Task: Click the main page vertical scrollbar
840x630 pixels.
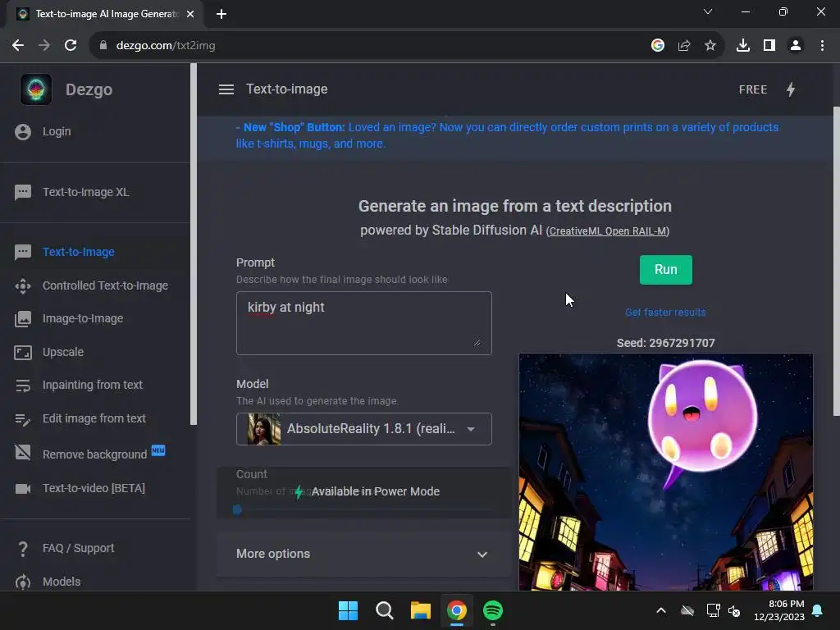Action: pos(836,262)
